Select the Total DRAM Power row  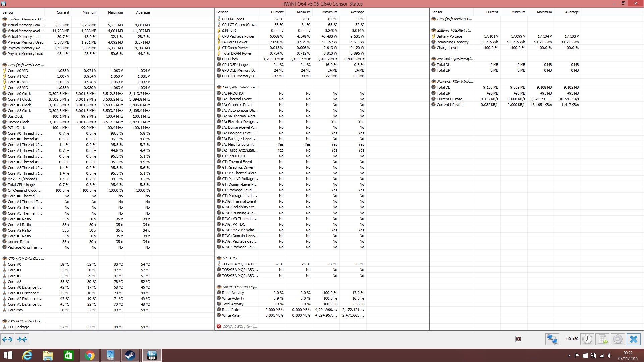291,53
